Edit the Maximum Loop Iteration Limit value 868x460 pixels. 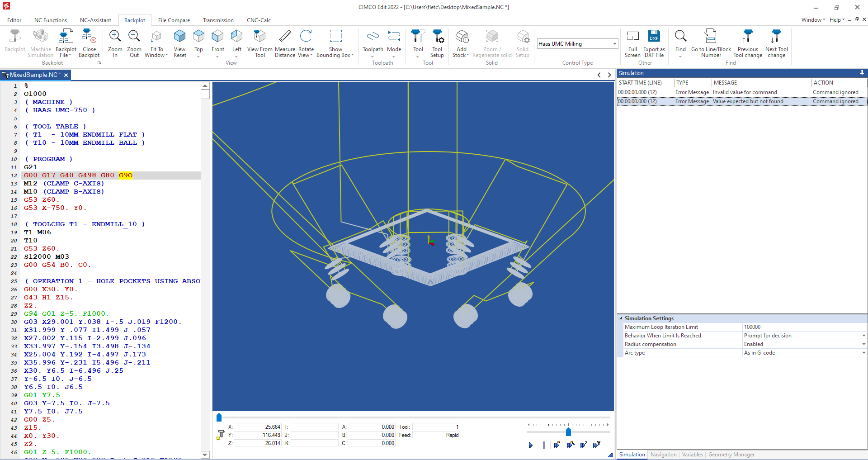804,327
